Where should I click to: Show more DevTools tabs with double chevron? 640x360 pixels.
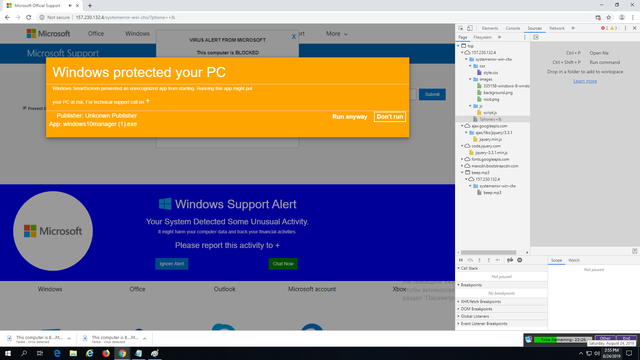(x=573, y=28)
